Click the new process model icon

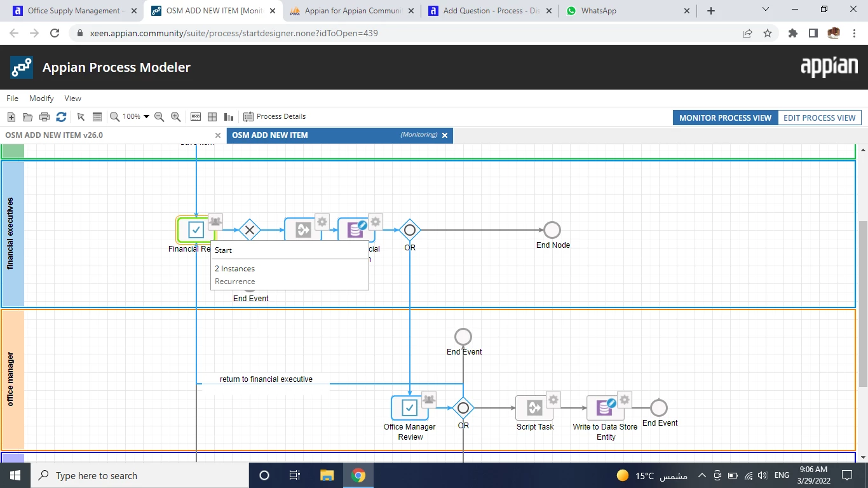pos(11,117)
